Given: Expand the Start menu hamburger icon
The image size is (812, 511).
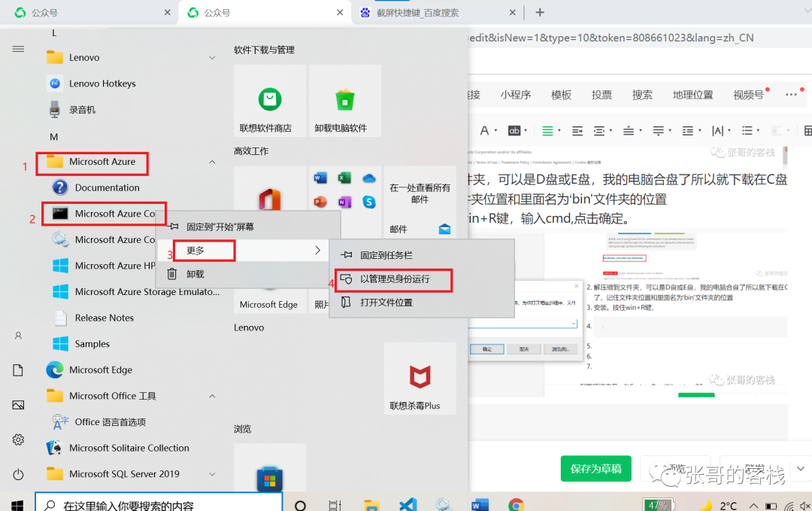Looking at the screenshot, I should click(x=18, y=49).
